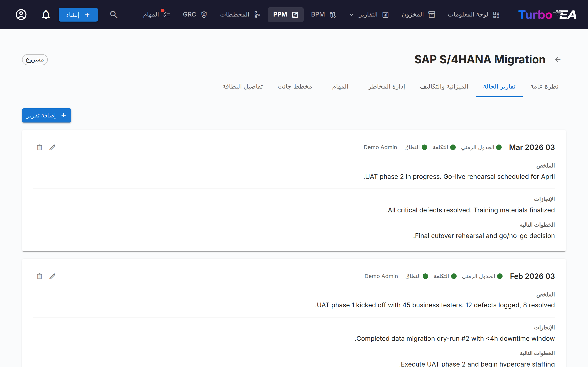Click the إضافة تقرير button
The height and width of the screenshot is (367, 588).
pyautogui.click(x=47, y=115)
